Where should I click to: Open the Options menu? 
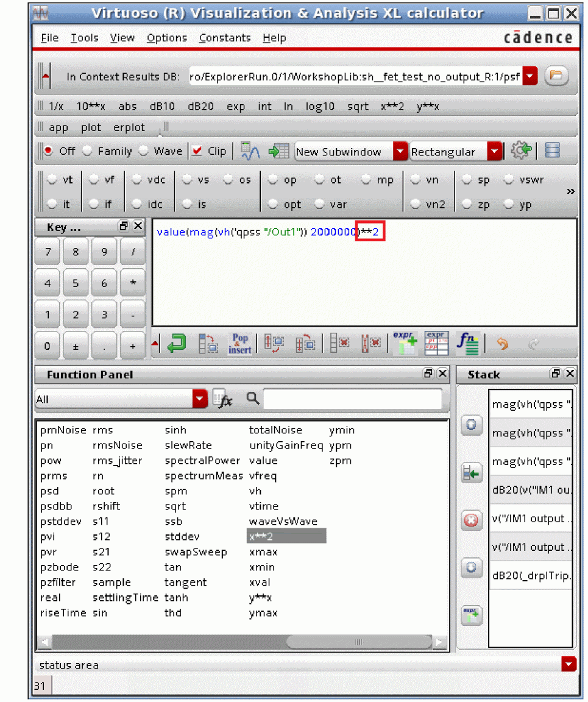point(167,38)
